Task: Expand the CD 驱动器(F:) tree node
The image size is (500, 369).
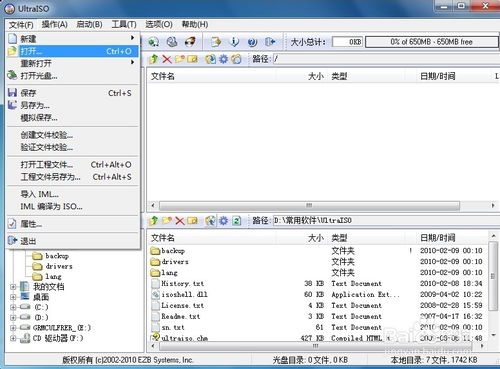Action: tap(13, 338)
